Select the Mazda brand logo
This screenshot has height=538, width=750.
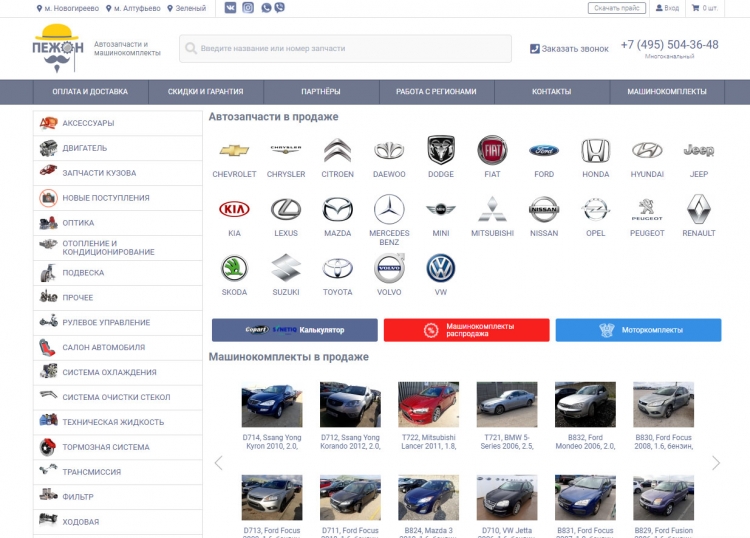338,209
